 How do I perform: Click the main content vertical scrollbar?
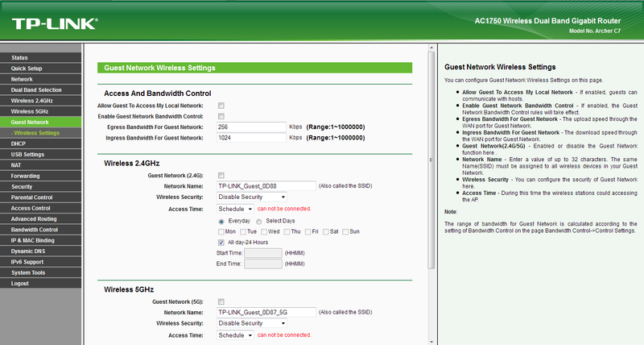click(430, 161)
